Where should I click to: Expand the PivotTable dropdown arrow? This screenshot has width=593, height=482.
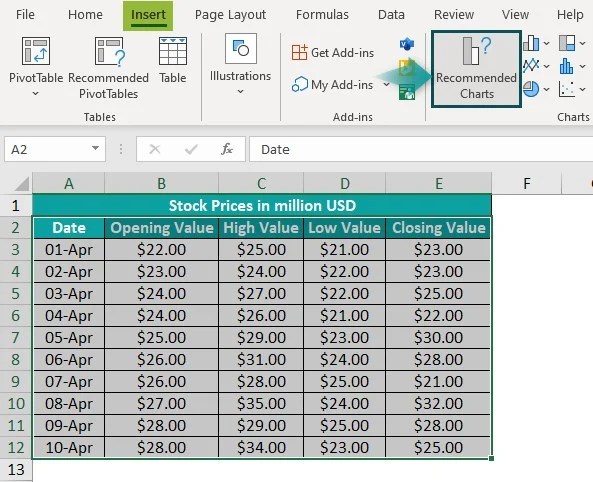[36, 93]
